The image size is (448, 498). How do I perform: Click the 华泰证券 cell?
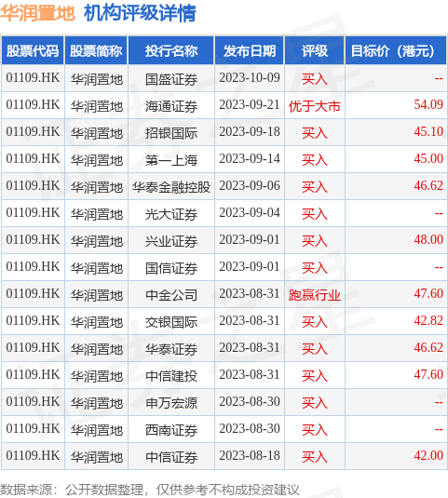tap(171, 349)
